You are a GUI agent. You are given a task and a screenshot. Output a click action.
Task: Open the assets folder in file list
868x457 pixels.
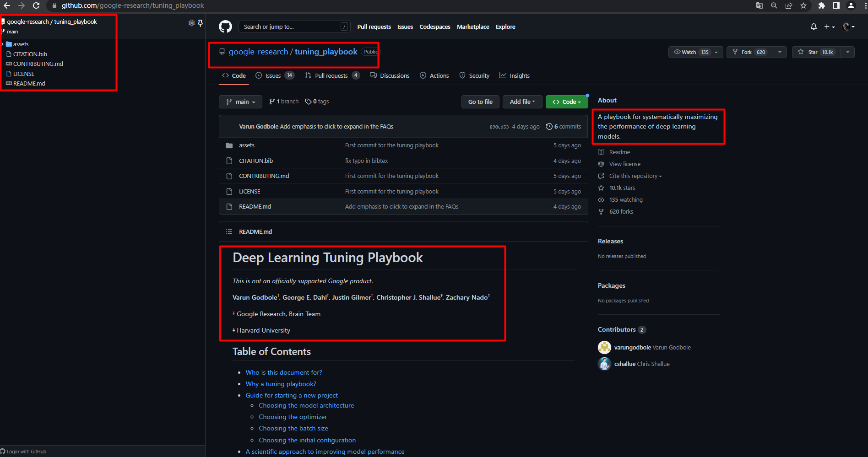(x=247, y=145)
